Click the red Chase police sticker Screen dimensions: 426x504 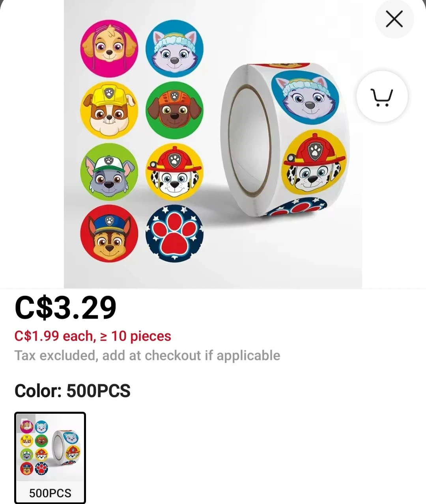[109, 233]
